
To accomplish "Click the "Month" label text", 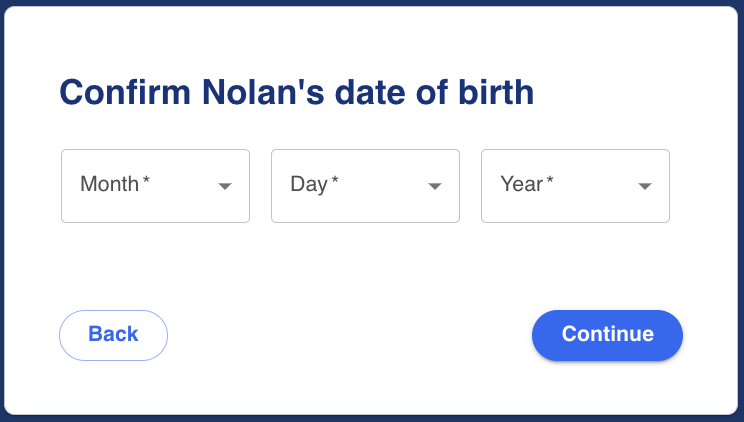I will pyautogui.click(x=109, y=184).
